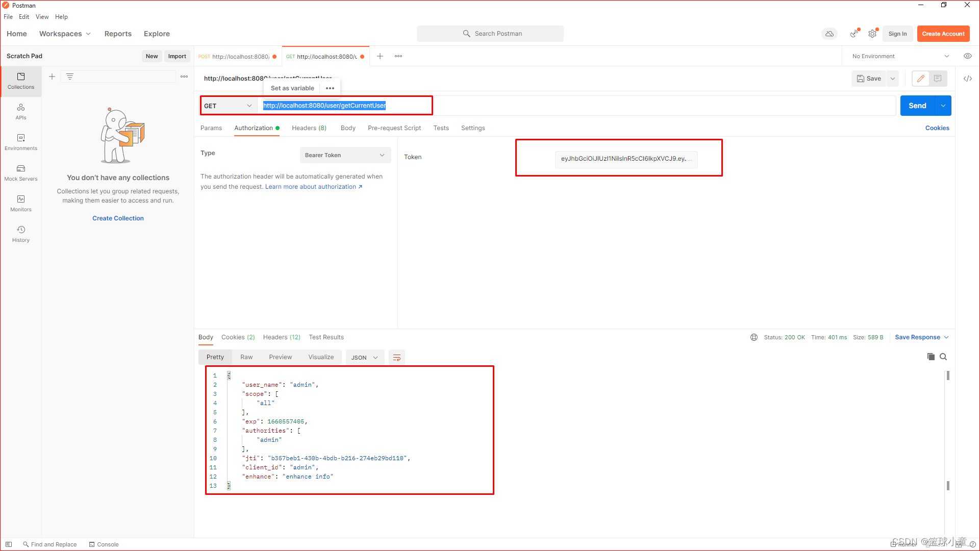Screen dimensions: 980x551
Task: Click the cloud sync offline icon
Action: (830, 34)
